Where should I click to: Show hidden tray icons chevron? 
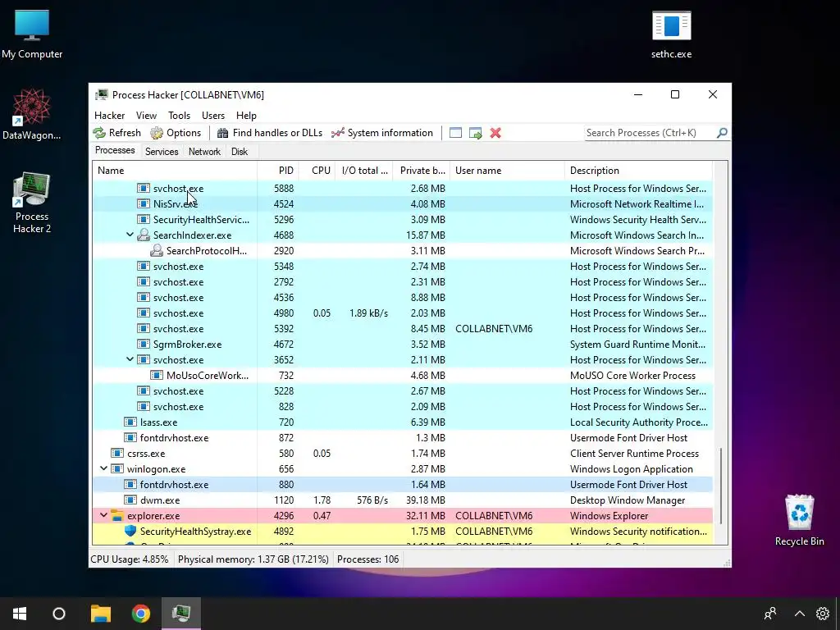point(799,614)
